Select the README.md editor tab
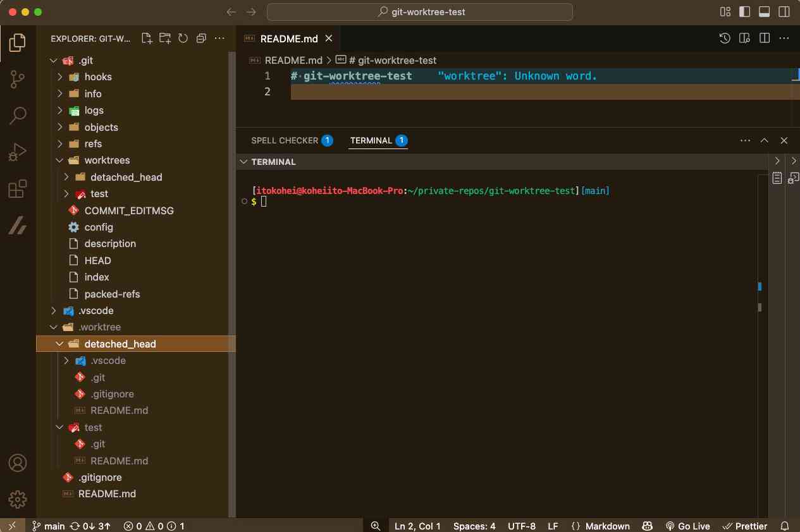800x532 pixels. (288, 39)
